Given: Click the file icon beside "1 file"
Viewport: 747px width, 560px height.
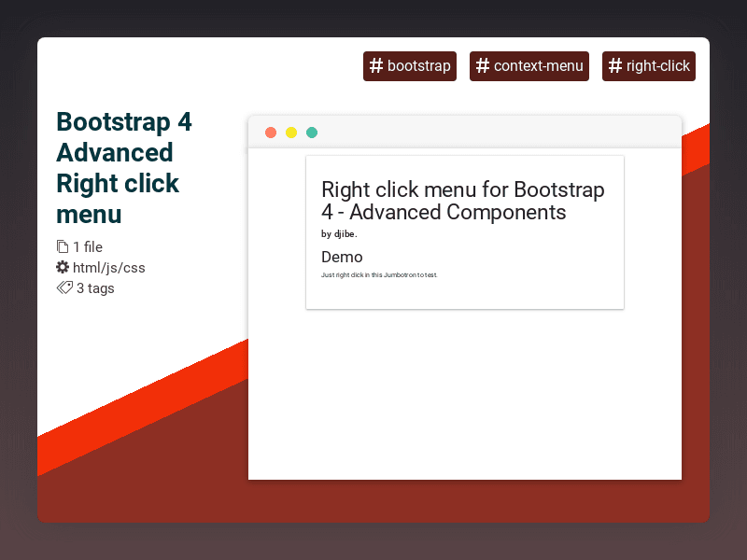Looking at the screenshot, I should [63, 246].
